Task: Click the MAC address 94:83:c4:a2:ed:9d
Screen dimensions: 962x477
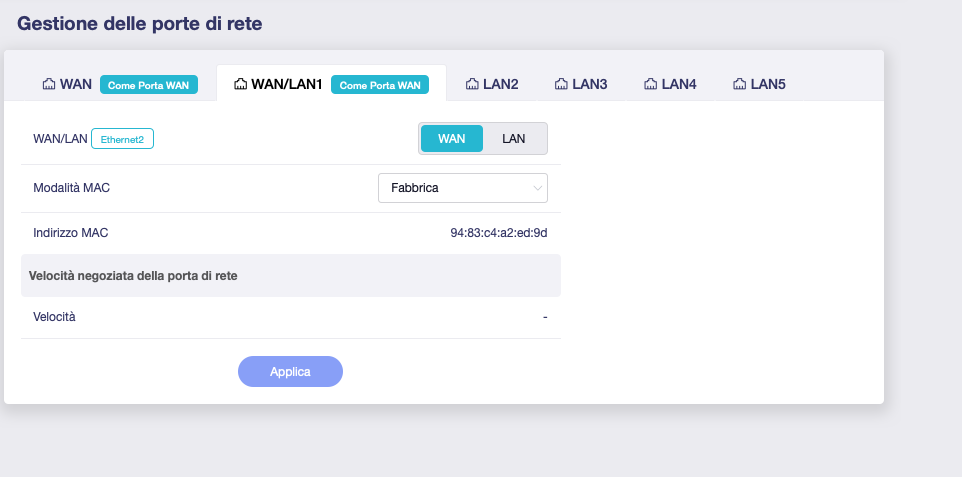Action: pos(498,233)
